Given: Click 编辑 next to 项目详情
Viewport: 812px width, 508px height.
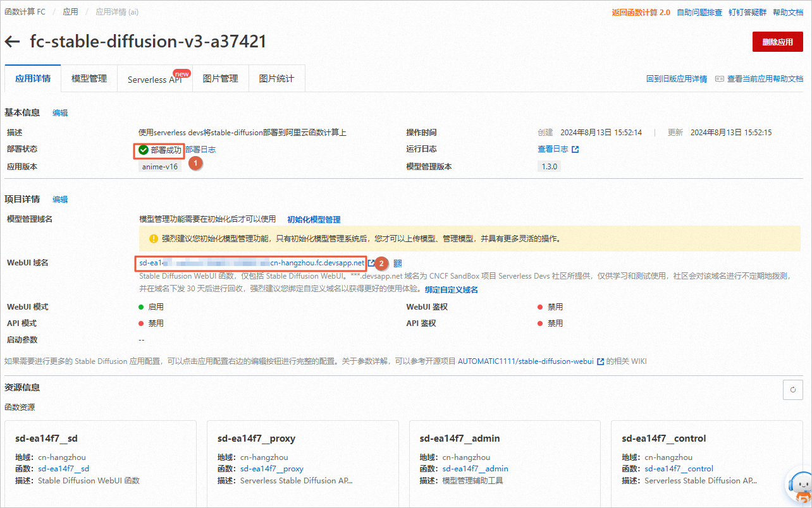Looking at the screenshot, I should (60, 199).
